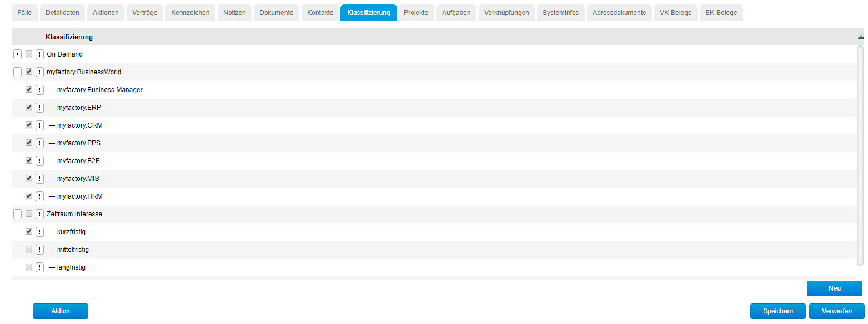868x324 pixels.
Task: Open the Notizen tab
Action: tap(235, 13)
